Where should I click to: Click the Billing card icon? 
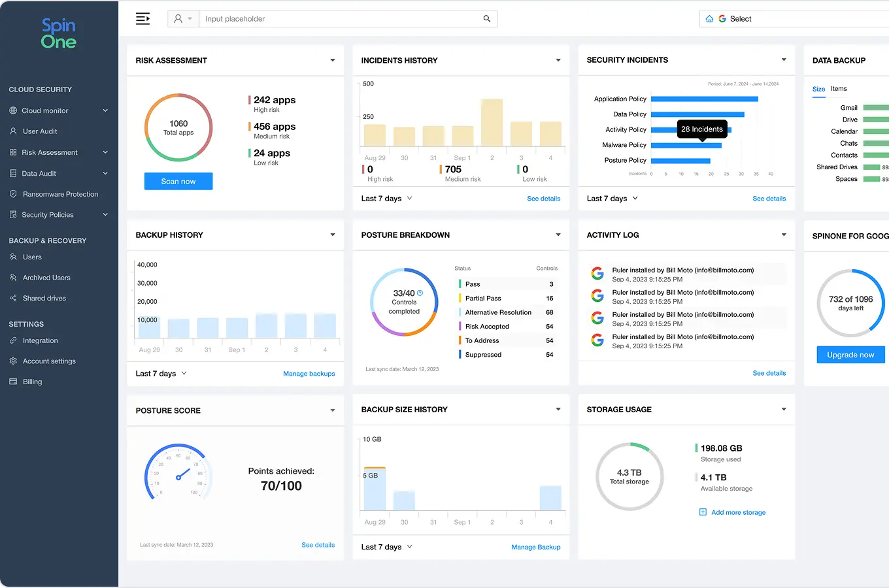pos(13,382)
